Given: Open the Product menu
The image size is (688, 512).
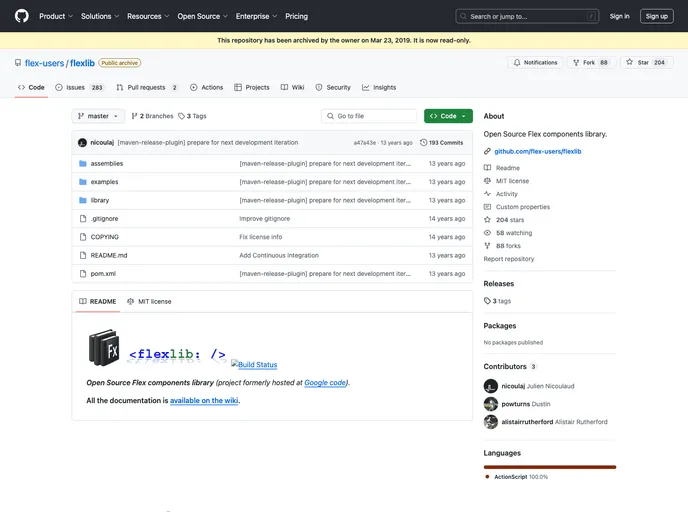Looking at the screenshot, I should (x=56, y=16).
